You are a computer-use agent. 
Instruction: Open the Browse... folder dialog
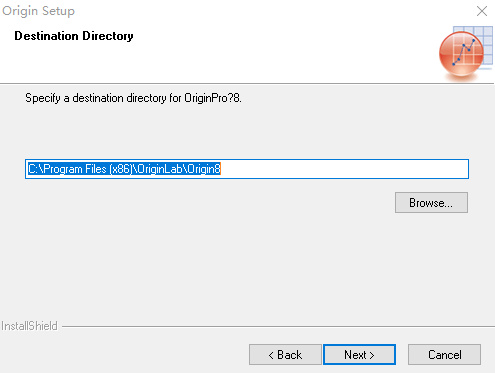click(x=431, y=202)
